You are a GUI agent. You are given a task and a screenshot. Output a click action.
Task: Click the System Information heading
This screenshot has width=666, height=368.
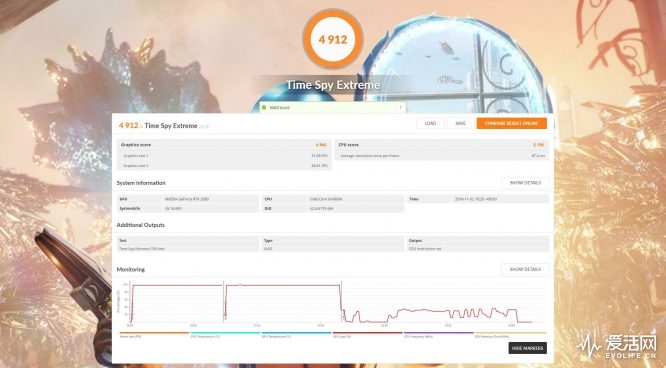(141, 183)
